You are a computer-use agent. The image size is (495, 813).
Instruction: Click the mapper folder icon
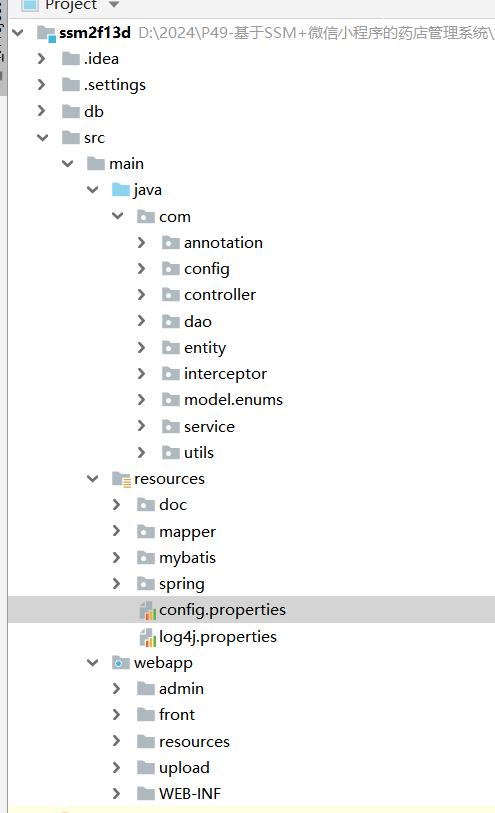tap(146, 531)
